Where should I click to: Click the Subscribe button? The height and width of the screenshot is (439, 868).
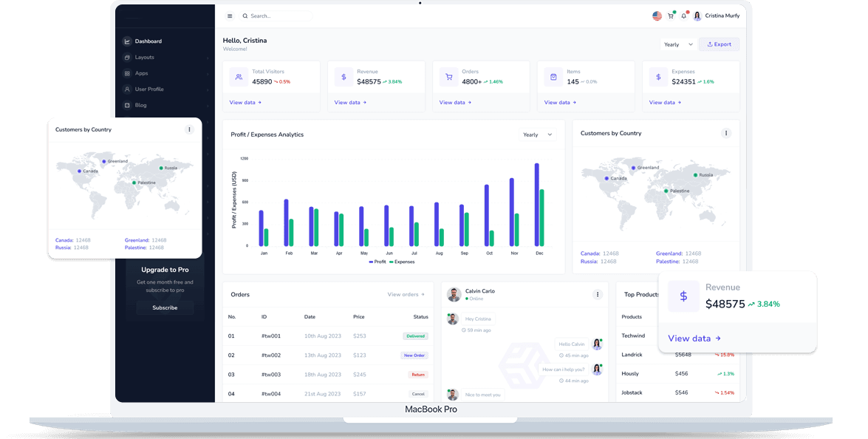[x=164, y=307]
